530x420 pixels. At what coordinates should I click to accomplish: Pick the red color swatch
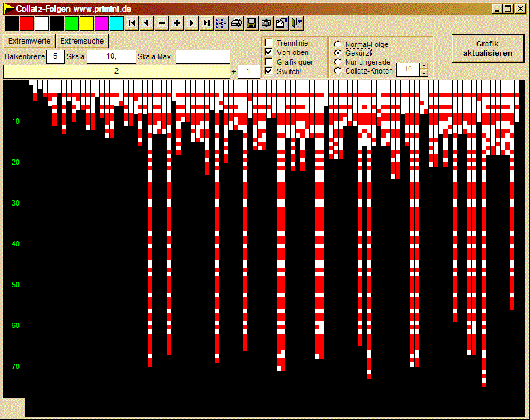[27, 24]
